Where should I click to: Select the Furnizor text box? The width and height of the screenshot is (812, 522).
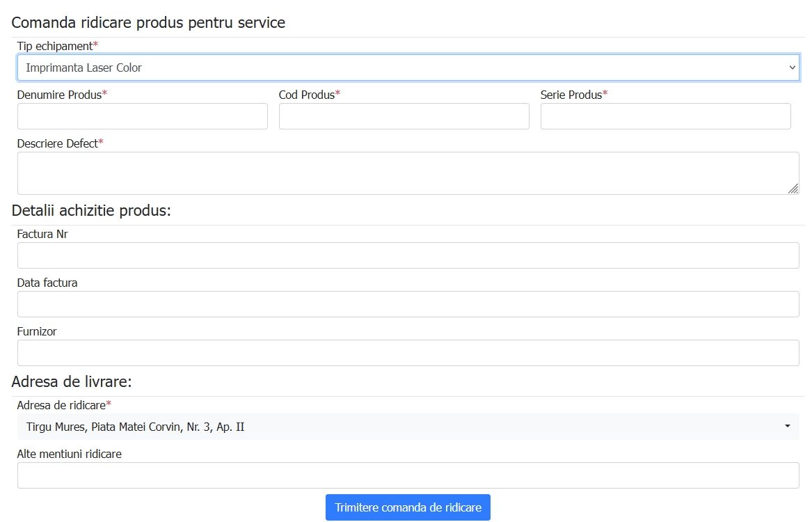408,353
